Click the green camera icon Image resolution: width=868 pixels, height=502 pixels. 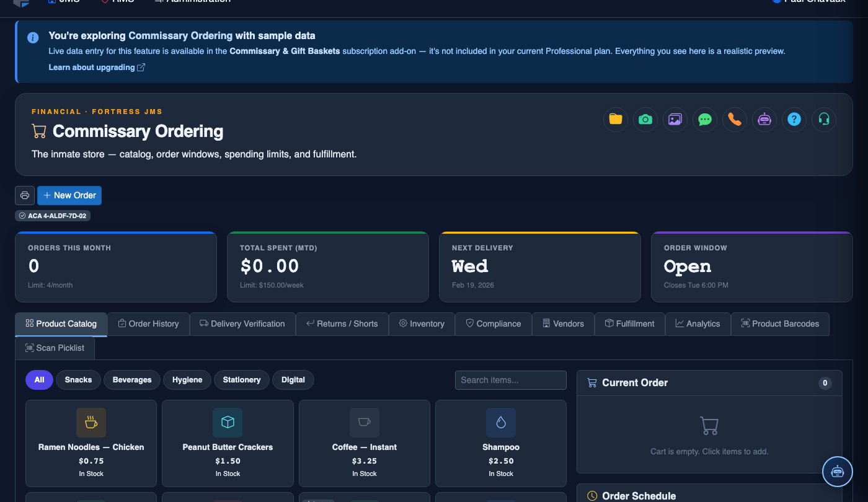tap(645, 119)
